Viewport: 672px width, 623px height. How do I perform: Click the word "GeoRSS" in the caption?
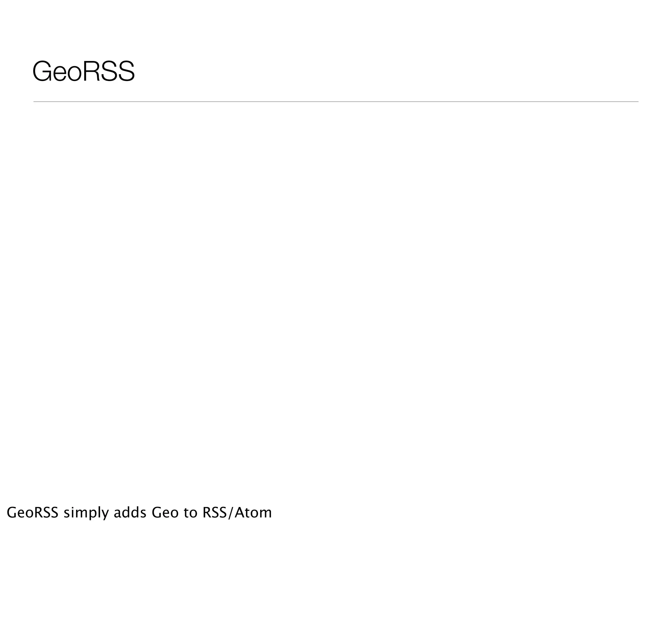[x=32, y=513]
